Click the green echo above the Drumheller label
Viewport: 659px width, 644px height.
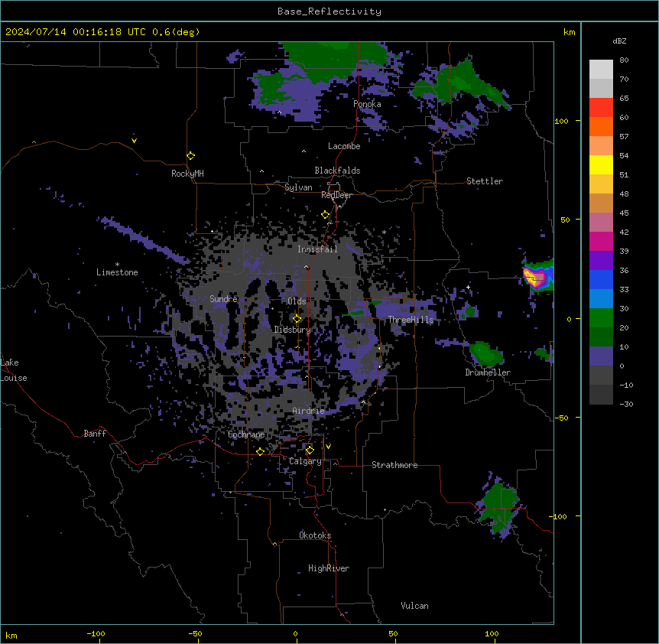486,353
